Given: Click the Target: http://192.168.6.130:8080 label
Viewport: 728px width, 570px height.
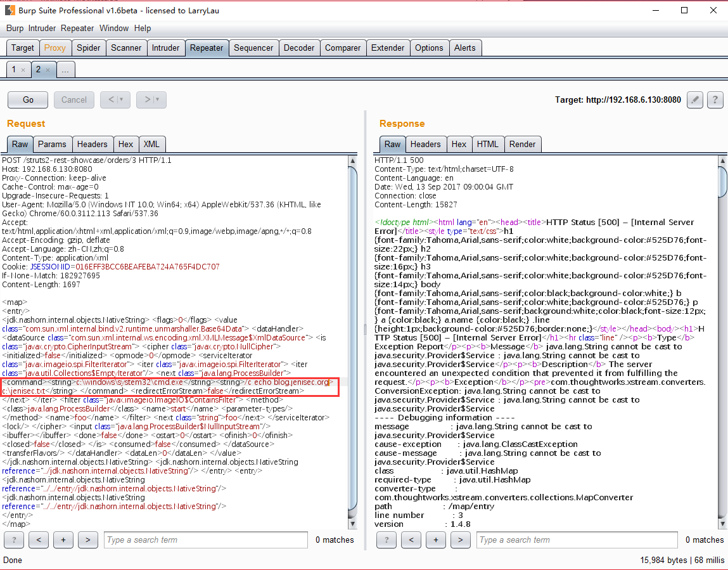Looking at the screenshot, I should coord(618,100).
